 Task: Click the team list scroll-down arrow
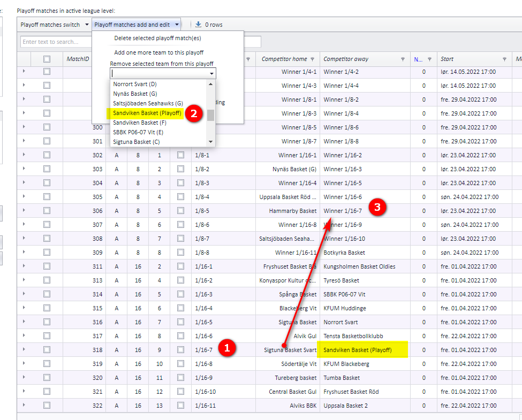(211, 142)
